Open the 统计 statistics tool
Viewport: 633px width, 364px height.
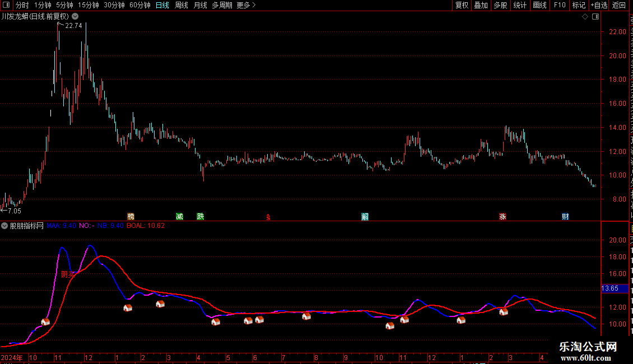[x=520, y=5]
